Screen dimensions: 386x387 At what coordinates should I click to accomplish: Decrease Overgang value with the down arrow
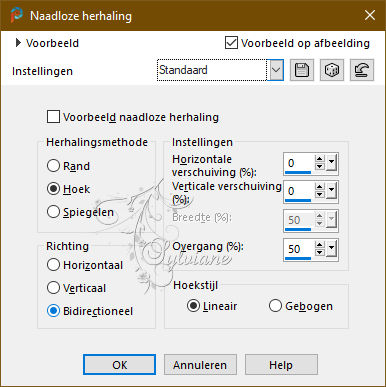pyautogui.click(x=319, y=252)
